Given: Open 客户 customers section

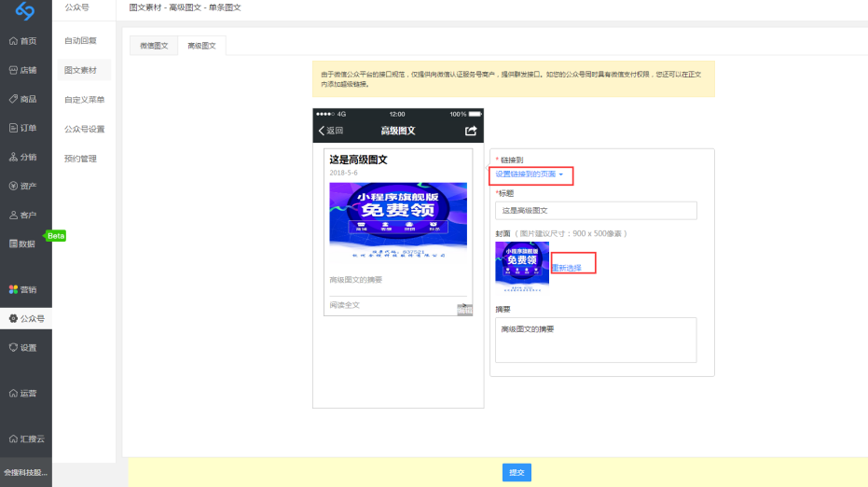Looking at the screenshot, I should pyautogui.click(x=23, y=215).
